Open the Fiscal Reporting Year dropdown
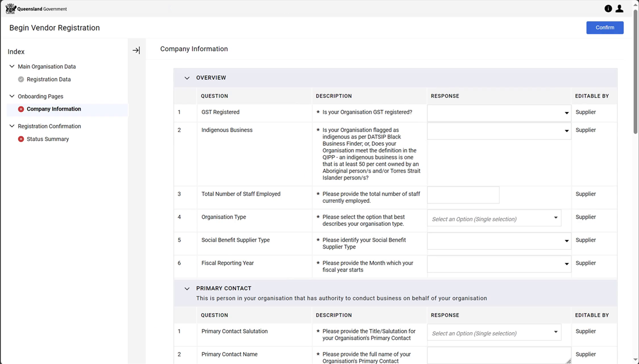Viewport: 639px width, 364px height. point(499,264)
